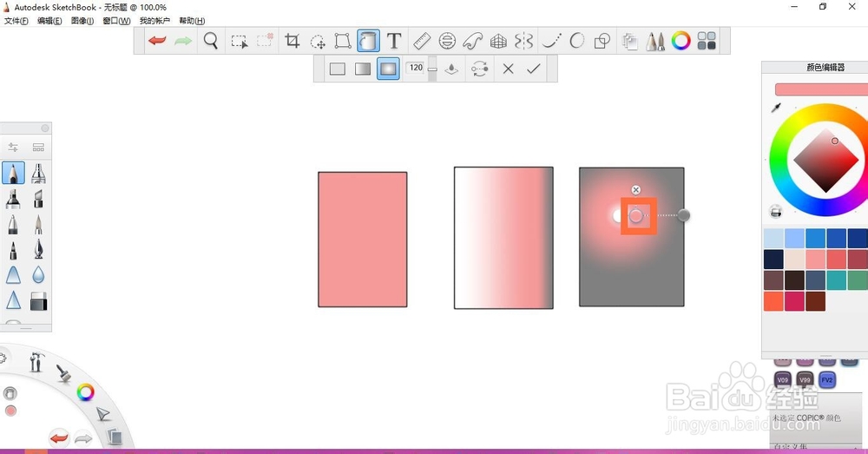
Task: Toggle Sample All Layers fill option
Action: pyautogui.click(x=451, y=69)
